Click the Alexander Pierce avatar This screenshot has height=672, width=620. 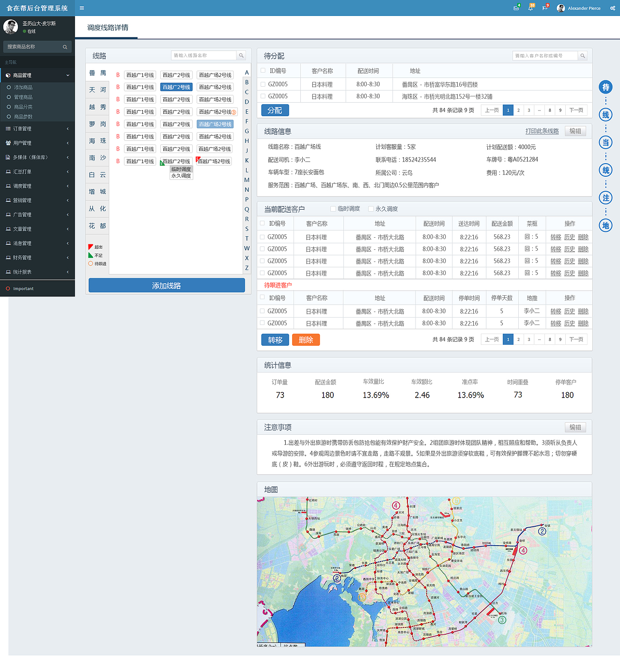tap(561, 8)
